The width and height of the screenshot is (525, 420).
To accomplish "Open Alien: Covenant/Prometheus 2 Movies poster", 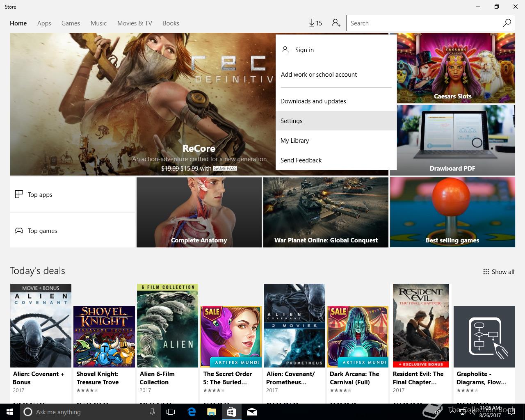I will 294,325.
